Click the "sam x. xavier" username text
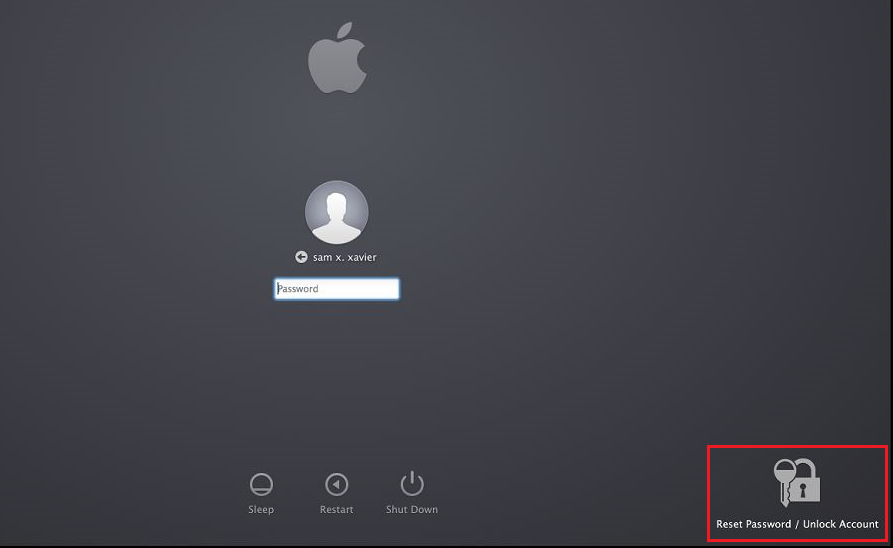 (344, 257)
